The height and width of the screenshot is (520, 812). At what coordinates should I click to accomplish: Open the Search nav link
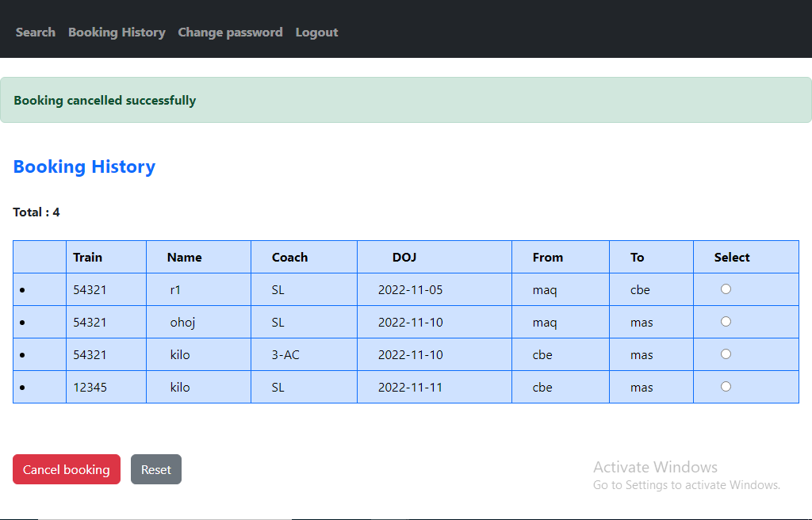35,32
